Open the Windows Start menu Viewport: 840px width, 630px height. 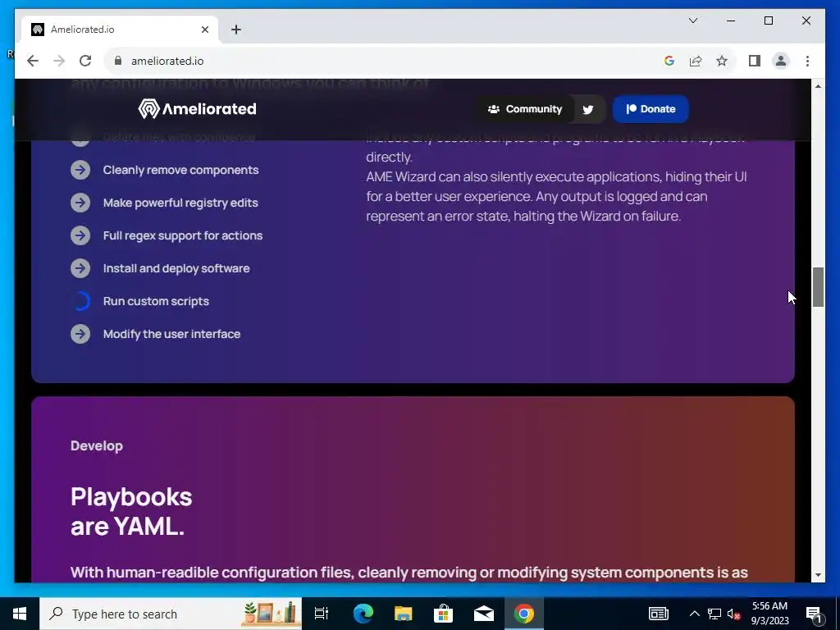[x=20, y=614]
